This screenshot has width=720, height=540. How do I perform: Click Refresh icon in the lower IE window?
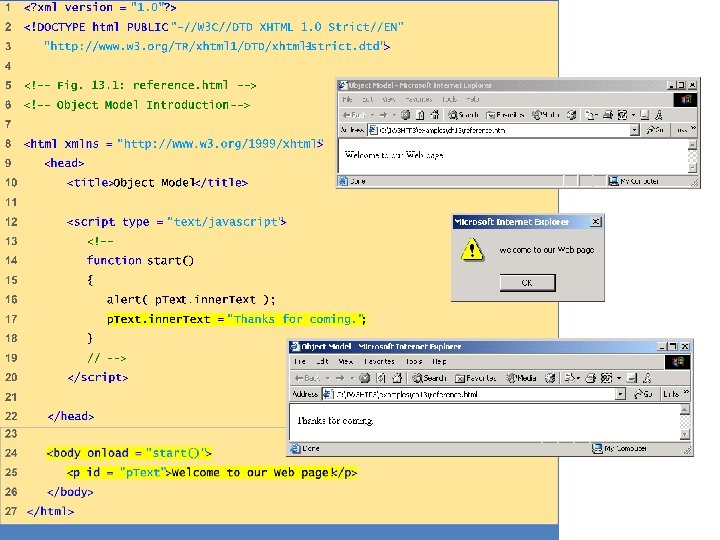pyautogui.click(x=382, y=378)
